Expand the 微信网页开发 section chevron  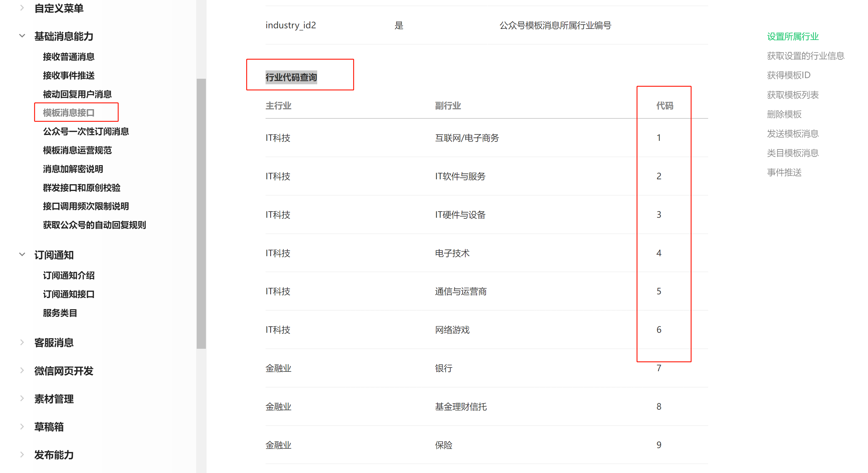pyautogui.click(x=22, y=370)
